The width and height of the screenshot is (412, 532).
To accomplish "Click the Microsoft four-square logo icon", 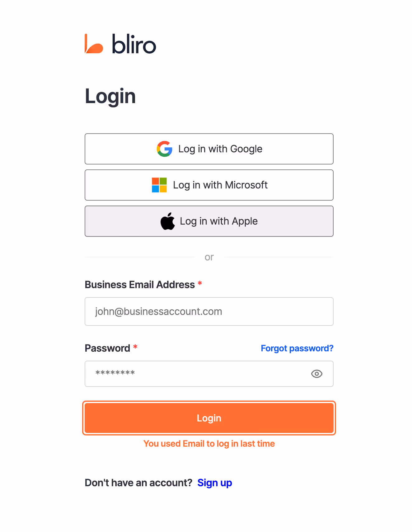I will tap(159, 185).
